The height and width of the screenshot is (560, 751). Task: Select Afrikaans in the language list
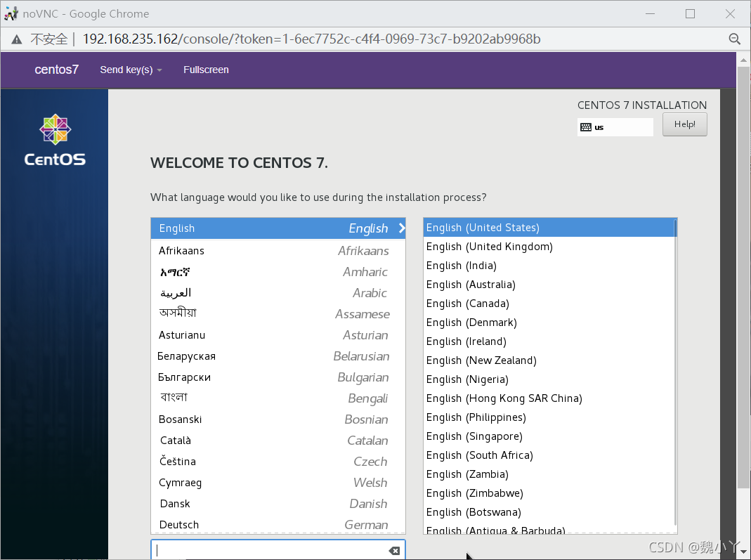pyautogui.click(x=278, y=251)
